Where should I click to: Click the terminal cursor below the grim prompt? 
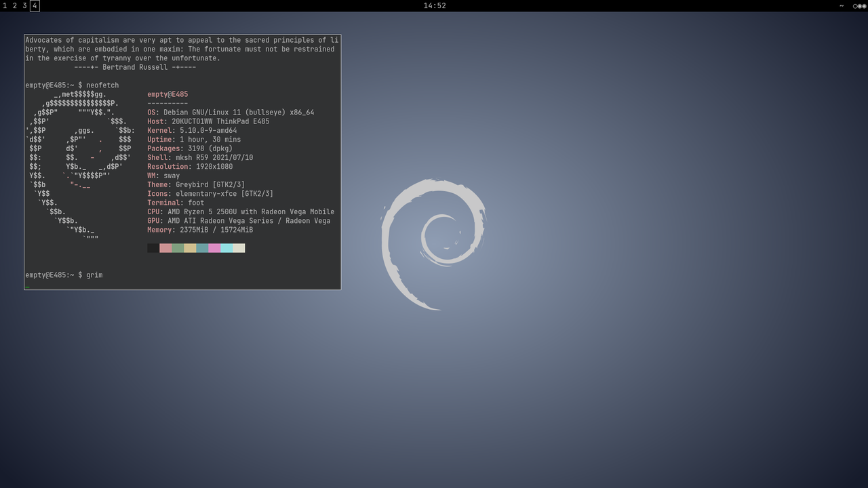[x=27, y=287]
